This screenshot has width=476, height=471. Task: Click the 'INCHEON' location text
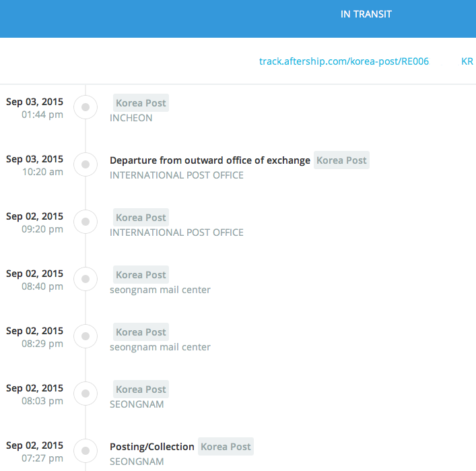(x=131, y=118)
